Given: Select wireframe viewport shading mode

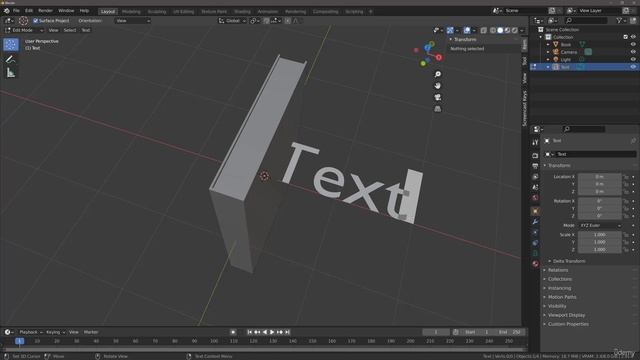Looking at the screenshot, I should 493,31.
